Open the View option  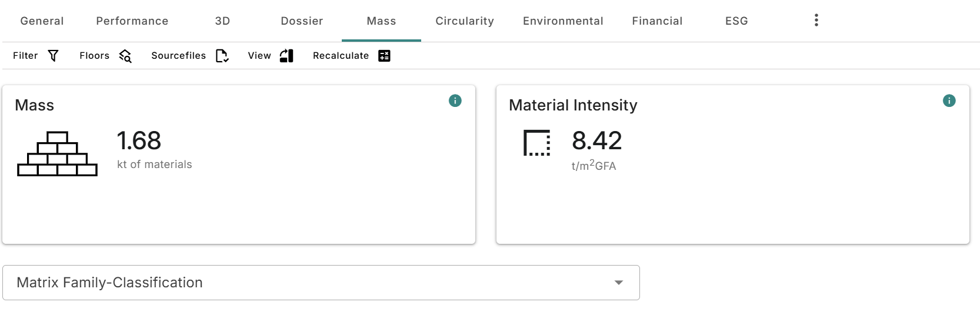pyautogui.click(x=259, y=56)
